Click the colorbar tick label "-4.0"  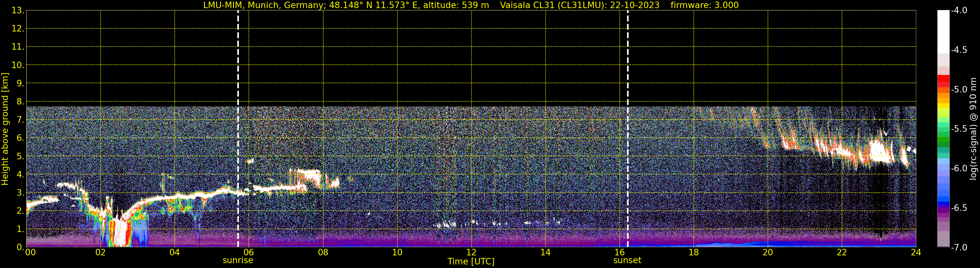click(x=959, y=10)
